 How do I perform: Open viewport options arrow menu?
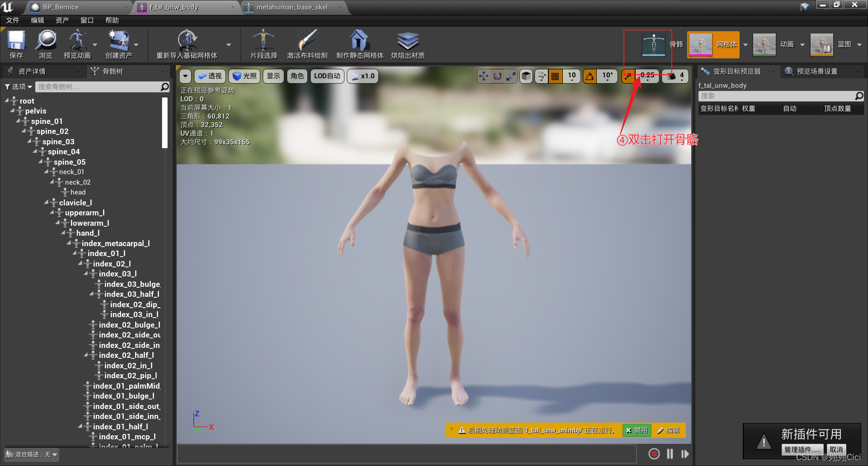click(x=185, y=76)
